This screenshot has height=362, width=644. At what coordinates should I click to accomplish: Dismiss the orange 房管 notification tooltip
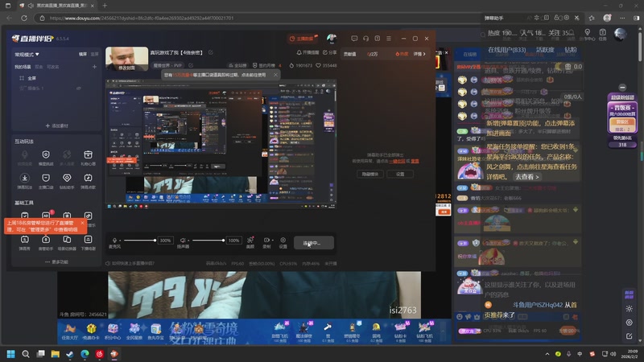[82, 223]
